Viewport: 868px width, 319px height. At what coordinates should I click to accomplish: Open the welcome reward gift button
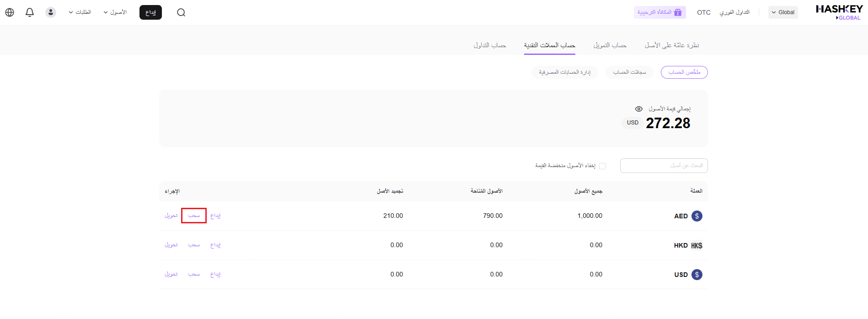pos(659,12)
